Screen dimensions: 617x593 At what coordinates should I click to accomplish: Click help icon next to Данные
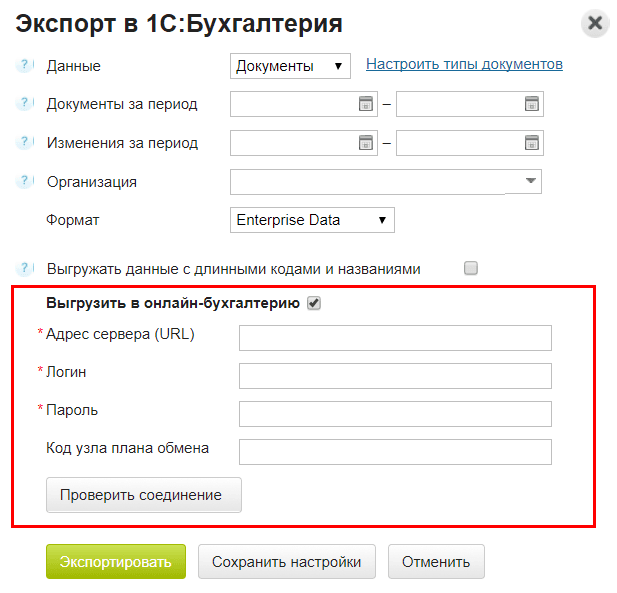click(x=25, y=66)
